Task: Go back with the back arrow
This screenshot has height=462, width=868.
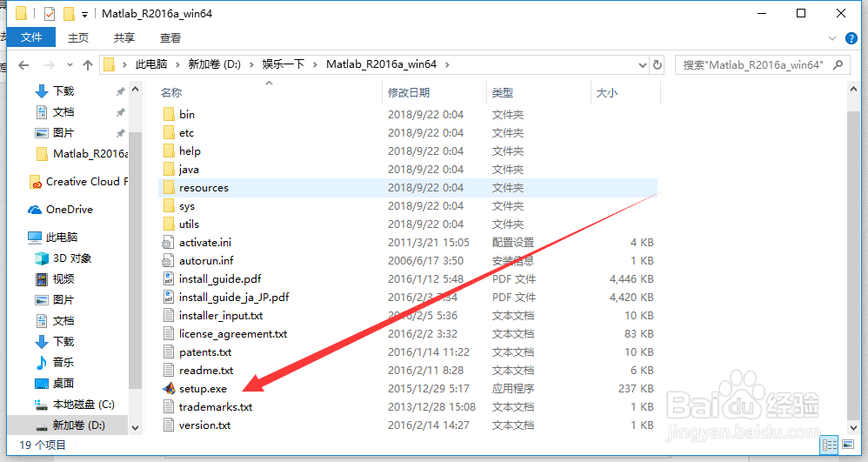Action: coord(23,65)
